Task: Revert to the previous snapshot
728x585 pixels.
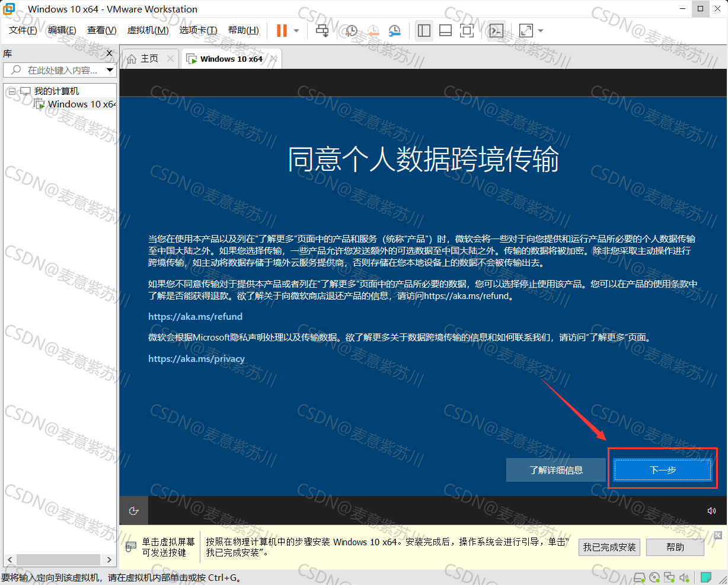Action: (373, 31)
